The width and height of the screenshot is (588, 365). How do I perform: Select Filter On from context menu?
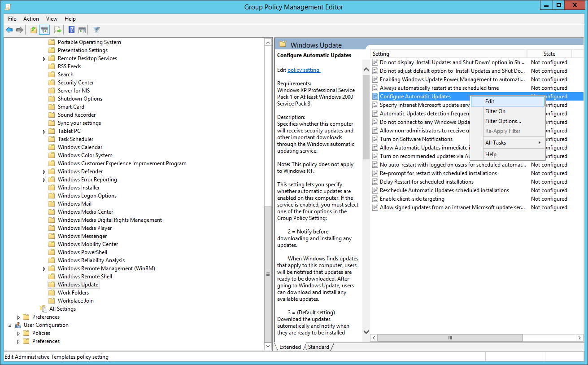[508, 111]
